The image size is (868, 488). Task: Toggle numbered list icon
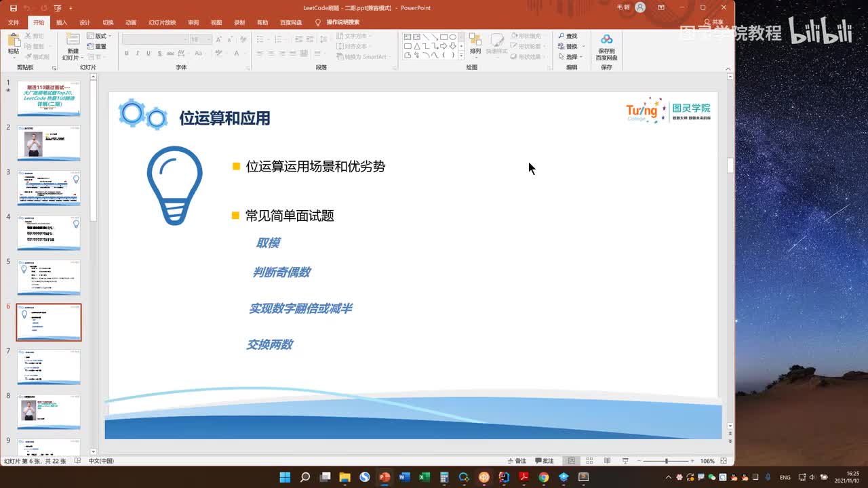click(x=279, y=40)
